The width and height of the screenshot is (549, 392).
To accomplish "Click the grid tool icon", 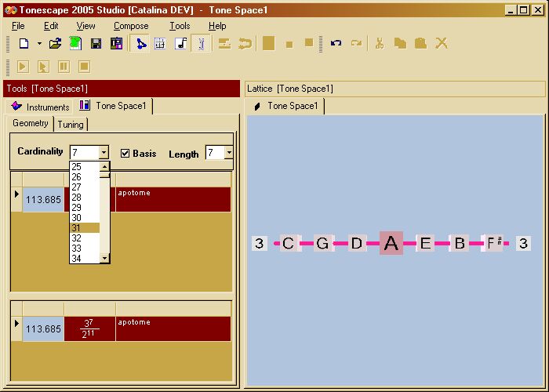I will coord(160,43).
